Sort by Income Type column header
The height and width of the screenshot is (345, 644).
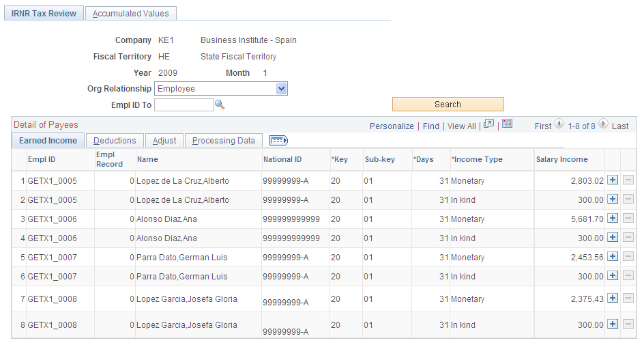pos(477,160)
